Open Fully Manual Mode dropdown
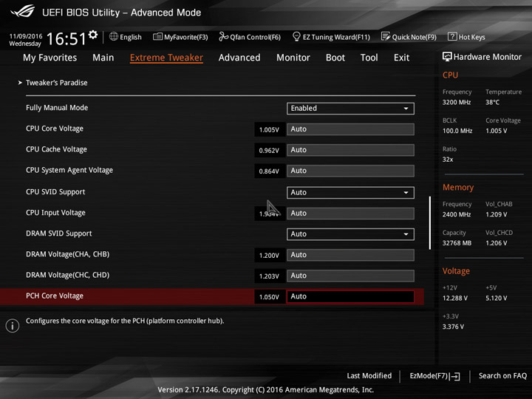The width and height of the screenshot is (532, 399). point(350,108)
